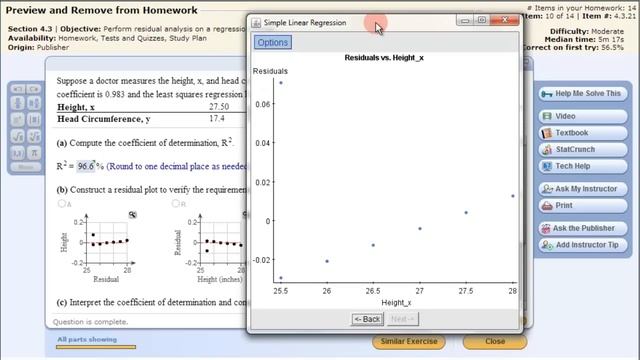Close the Simple Linear Regression window
The height and width of the screenshot is (360, 640).
tap(504, 20)
